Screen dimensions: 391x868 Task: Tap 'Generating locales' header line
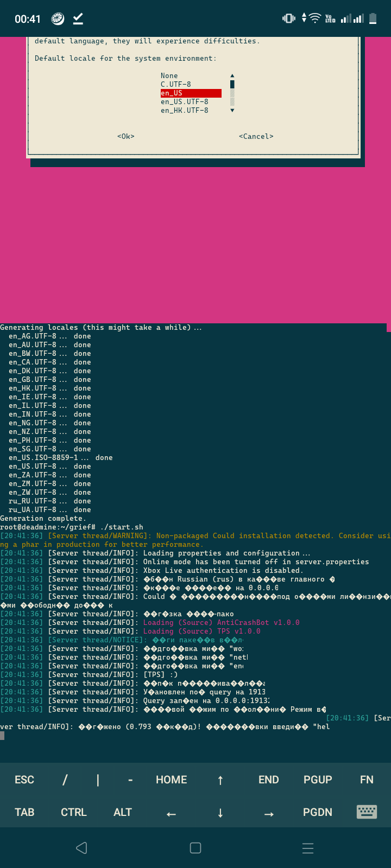101,328
